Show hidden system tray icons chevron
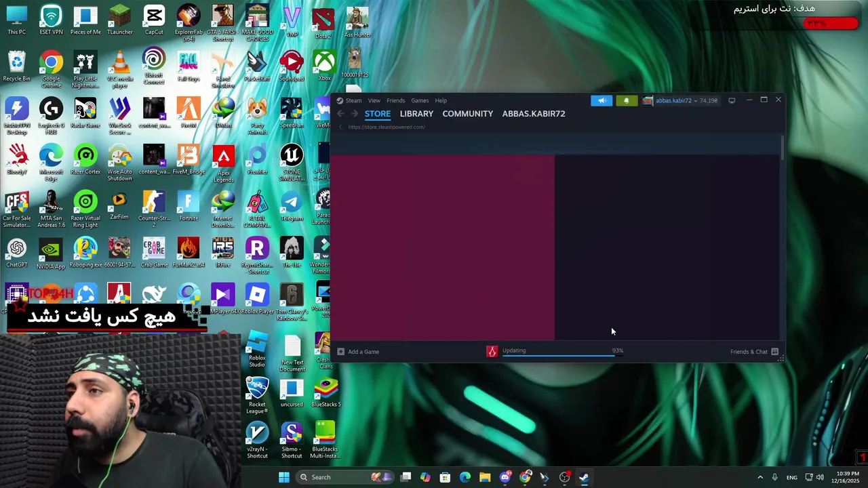Screen dimensions: 868x488 [x=759, y=477]
